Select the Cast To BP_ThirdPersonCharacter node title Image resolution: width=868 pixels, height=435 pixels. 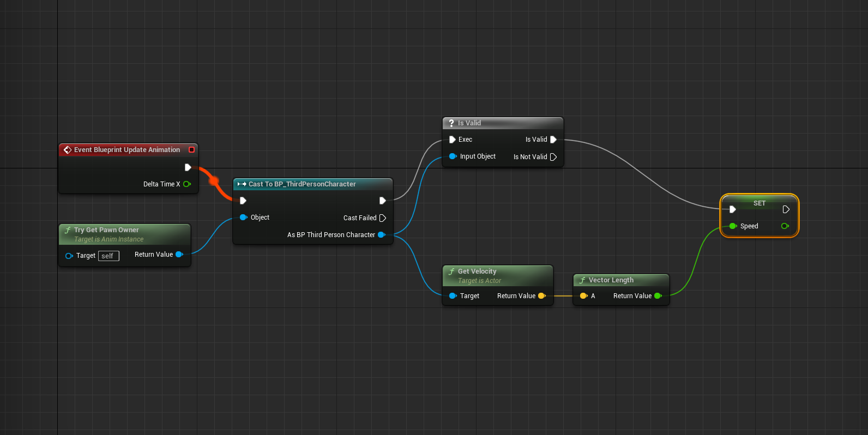pyautogui.click(x=302, y=184)
